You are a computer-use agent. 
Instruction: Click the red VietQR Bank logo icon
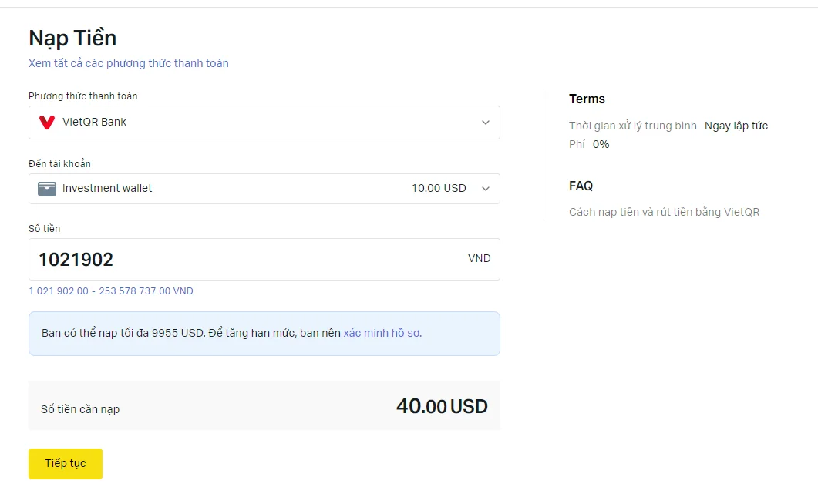click(47, 123)
